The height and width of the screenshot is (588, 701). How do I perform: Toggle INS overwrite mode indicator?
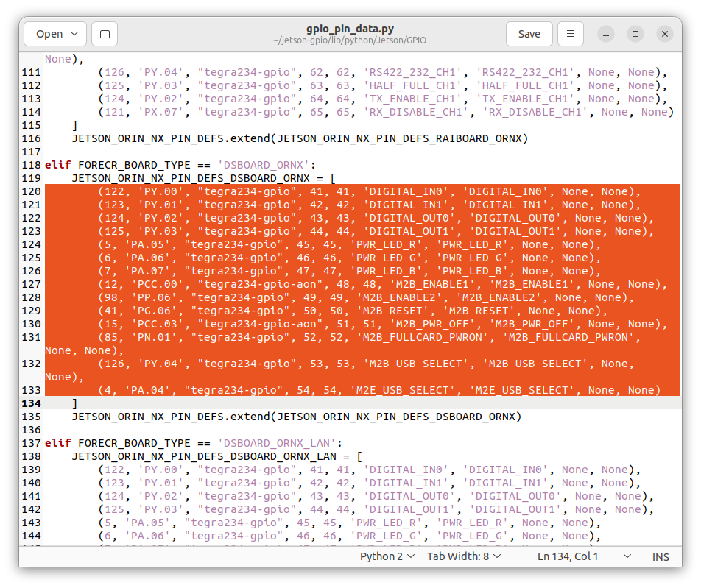(661, 556)
